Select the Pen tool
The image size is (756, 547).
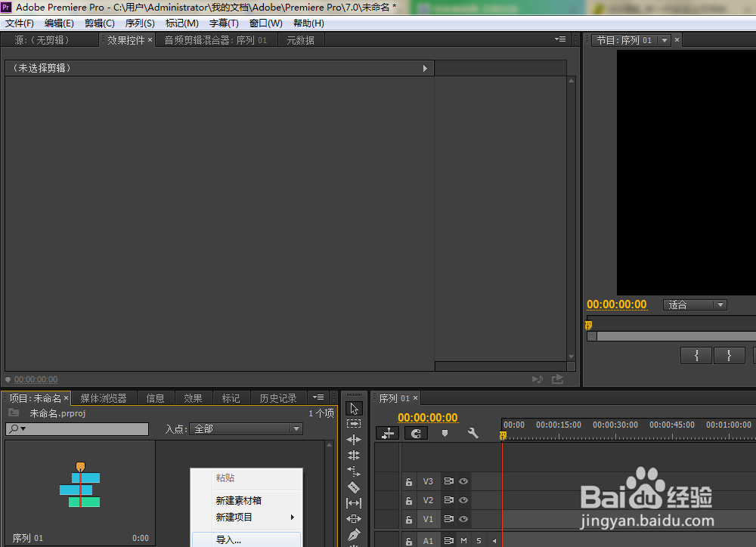[x=354, y=534]
